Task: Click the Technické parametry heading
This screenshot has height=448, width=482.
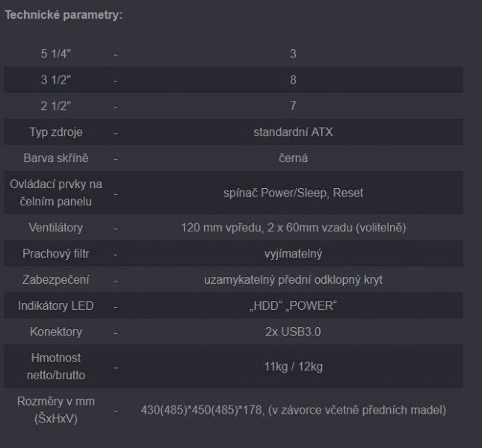Action: coord(64,15)
